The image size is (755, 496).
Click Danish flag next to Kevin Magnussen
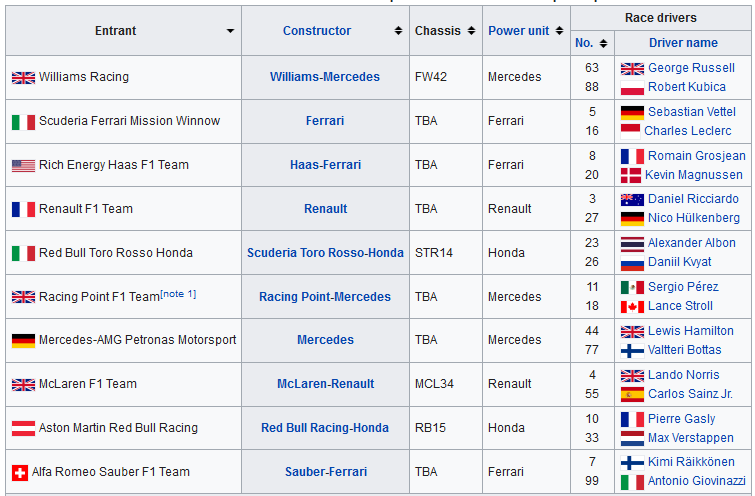(631, 175)
